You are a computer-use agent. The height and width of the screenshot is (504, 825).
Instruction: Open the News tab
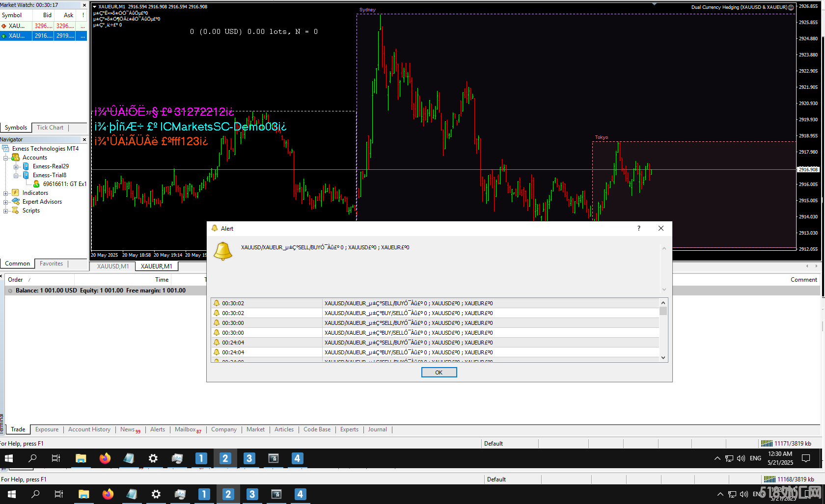tap(130, 429)
